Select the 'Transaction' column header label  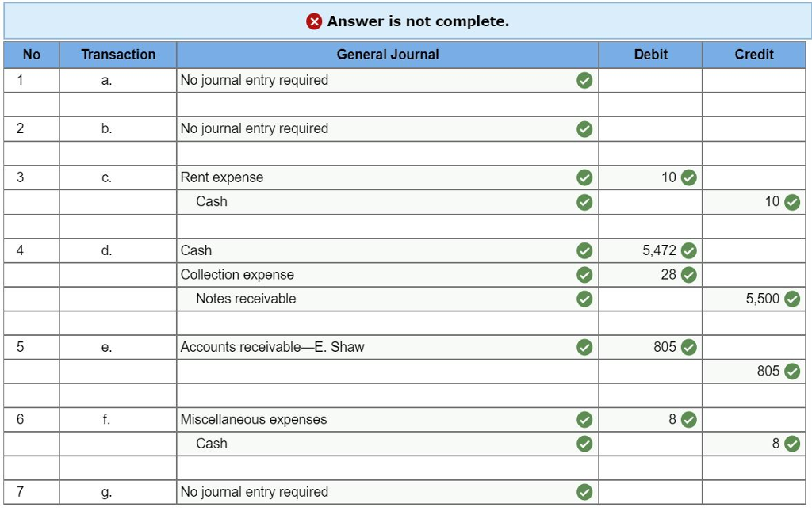pyautogui.click(x=117, y=55)
